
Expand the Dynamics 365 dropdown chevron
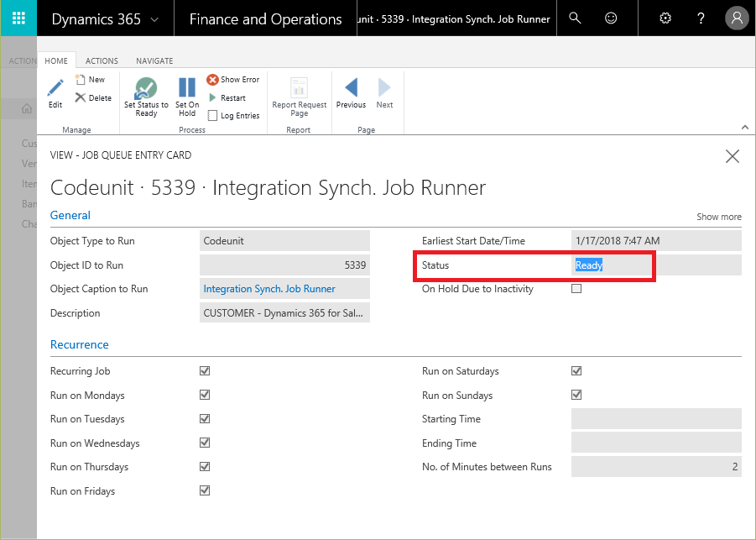coord(154,20)
